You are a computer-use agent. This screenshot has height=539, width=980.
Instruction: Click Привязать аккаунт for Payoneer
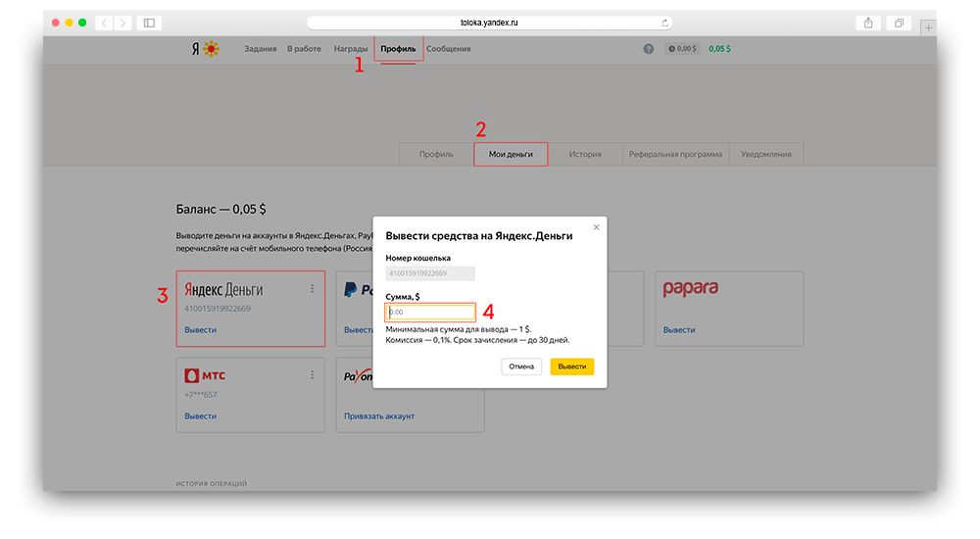(x=378, y=416)
